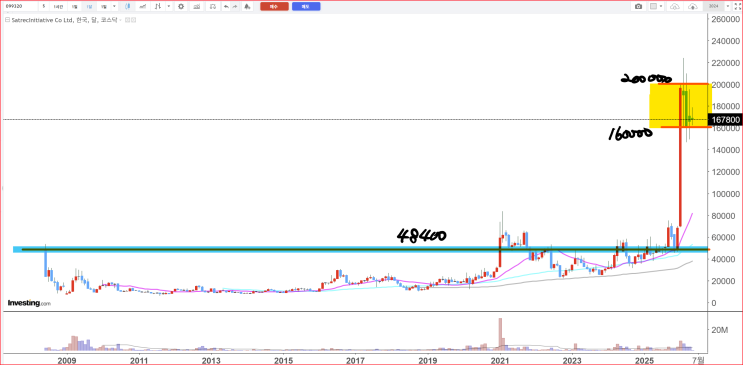Take a chart snapshot with camera icon
The height and width of the screenshot is (365, 743).
[x=638, y=7]
